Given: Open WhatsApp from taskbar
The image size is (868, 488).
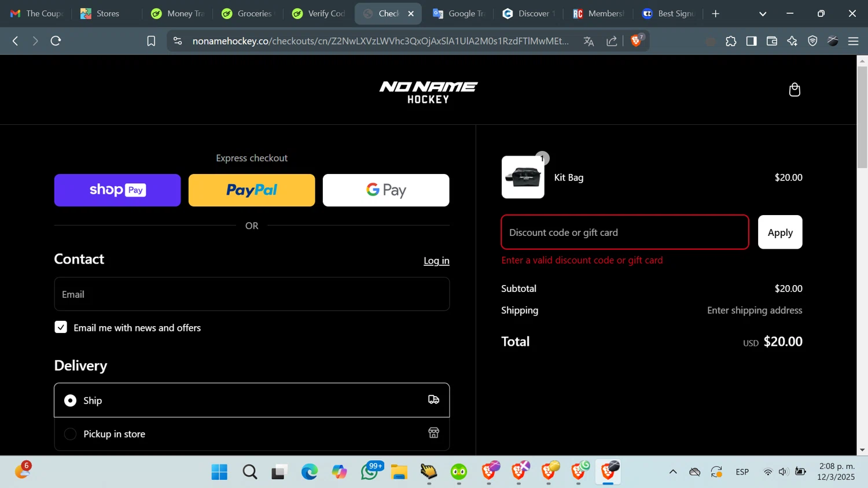Looking at the screenshot, I should [370, 472].
